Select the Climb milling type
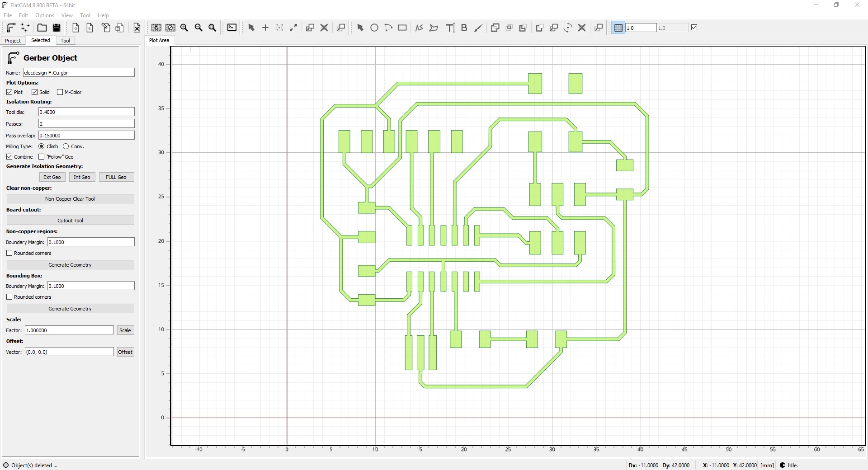Screen dimensions: 868x470 pos(42,146)
